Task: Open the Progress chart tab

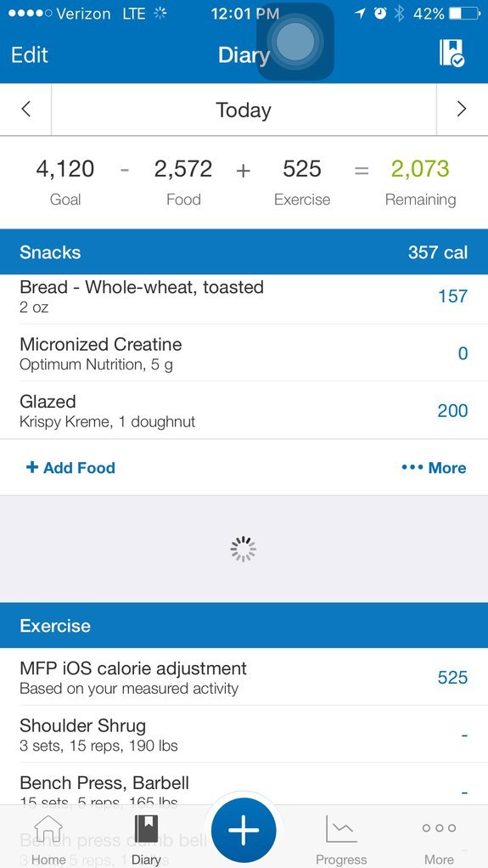Action: coord(341,839)
